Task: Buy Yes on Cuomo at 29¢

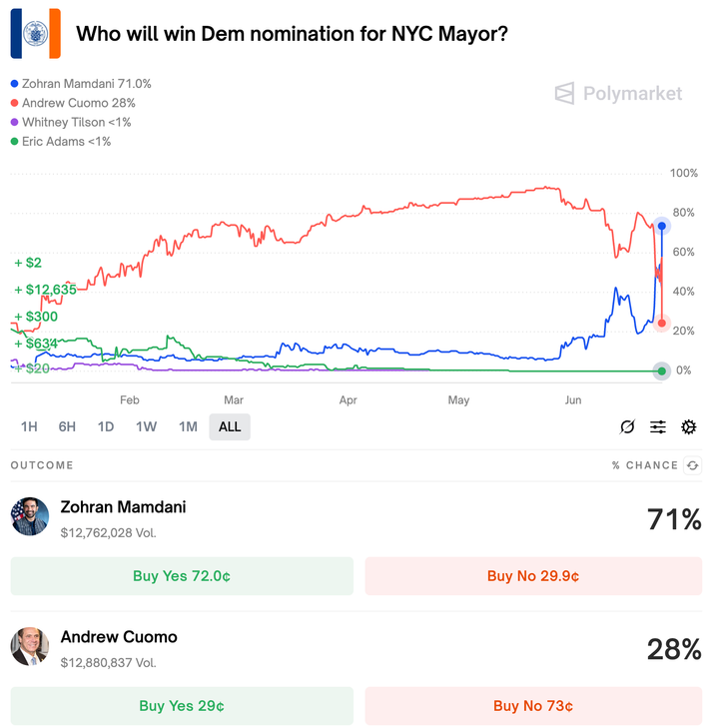Action: [x=182, y=706]
